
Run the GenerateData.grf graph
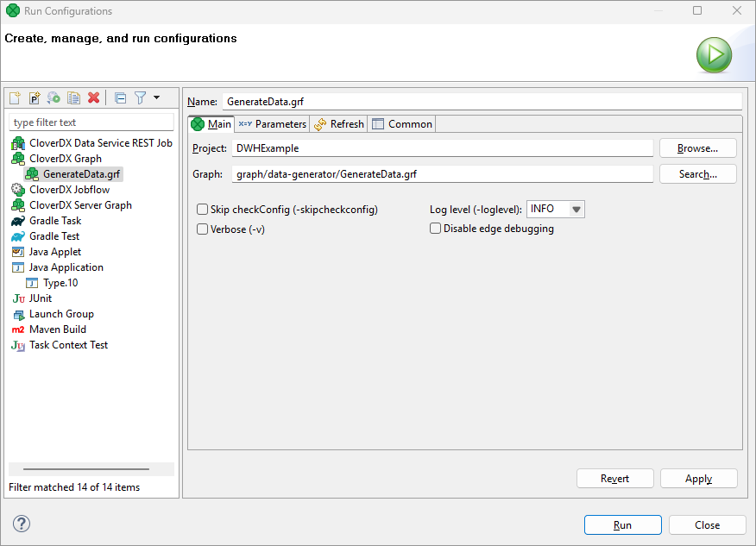(622, 524)
